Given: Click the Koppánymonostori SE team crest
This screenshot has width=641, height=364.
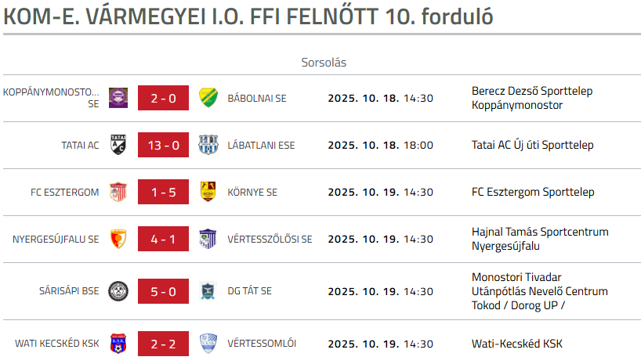Looking at the screenshot, I should pyautogui.click(x=118, y=98).
